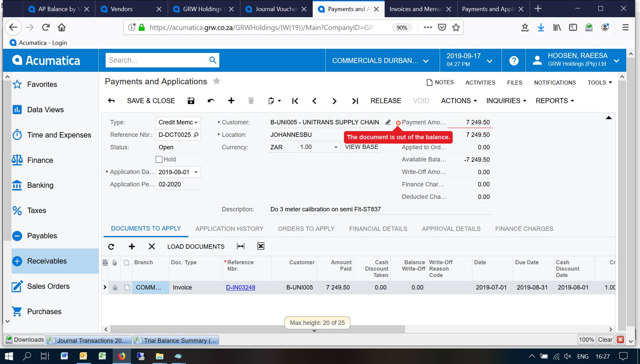Image resolution: width=640 pixels, height=364 pixels.
Task: Collapse the form header with the triangle
Action: tap(608, 118)
